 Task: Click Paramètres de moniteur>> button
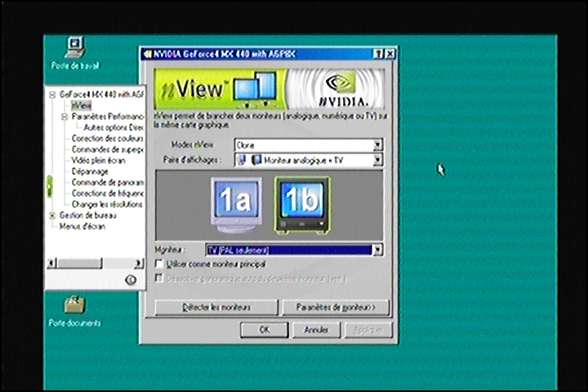336,307
